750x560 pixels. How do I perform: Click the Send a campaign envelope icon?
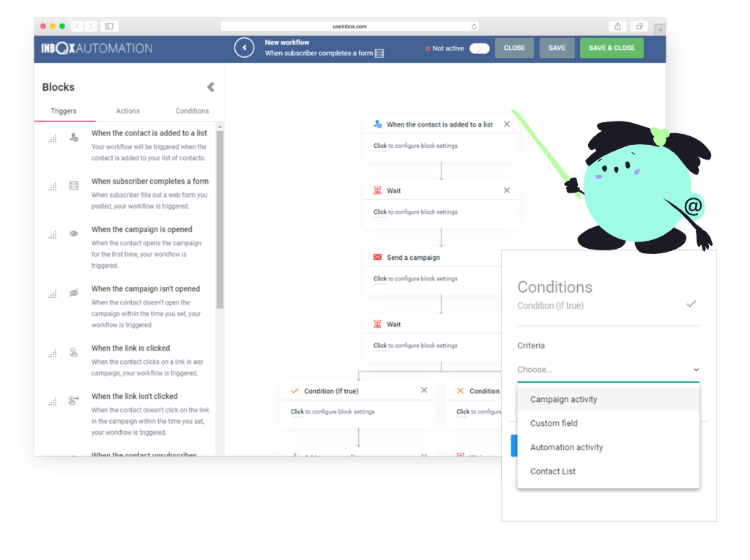pyautogui.click(x=377, y=258)
